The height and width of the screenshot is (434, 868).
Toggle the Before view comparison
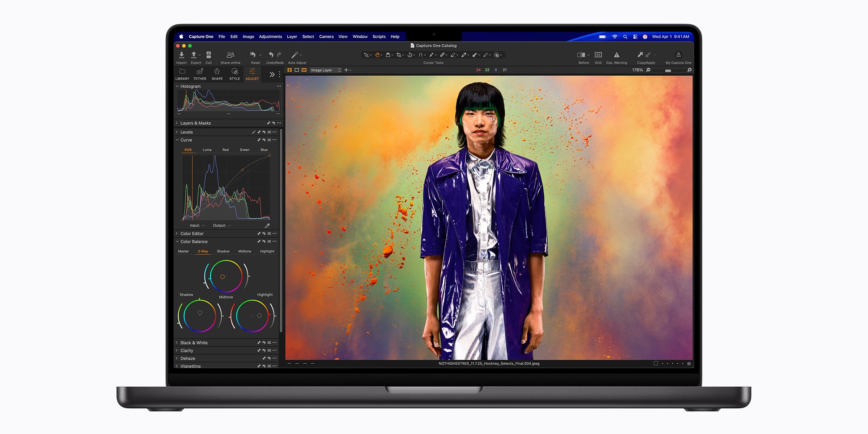[x=581, y=55]
